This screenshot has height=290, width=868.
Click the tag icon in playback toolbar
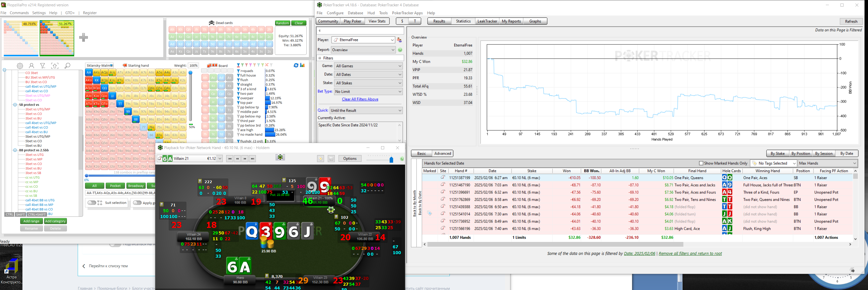[x=321, y=158]
